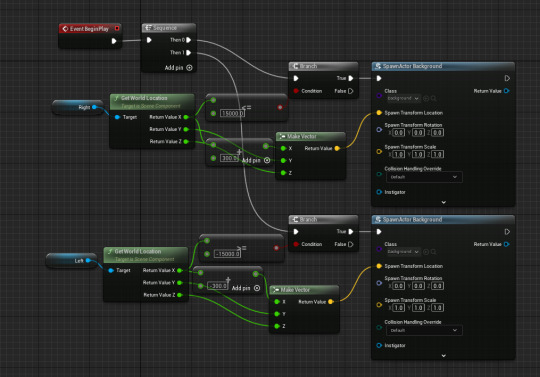Click search icon beside lower SpawnActor Class

click(434, 252)
